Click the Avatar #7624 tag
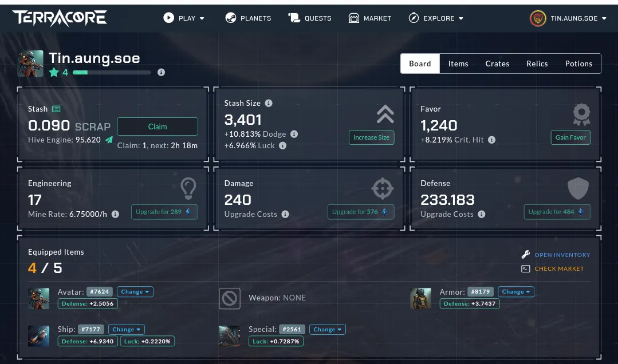Screen dimensions: 618x364 [x=99, y=292]
